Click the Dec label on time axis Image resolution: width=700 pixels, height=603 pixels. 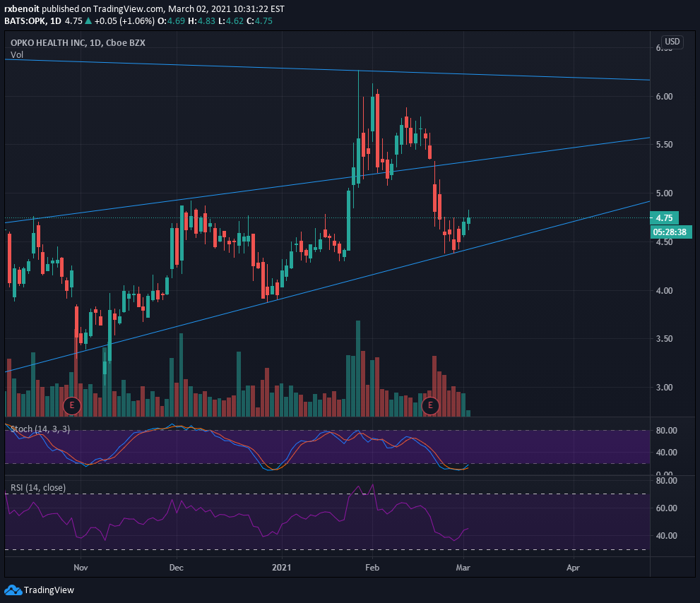point(177,567)
